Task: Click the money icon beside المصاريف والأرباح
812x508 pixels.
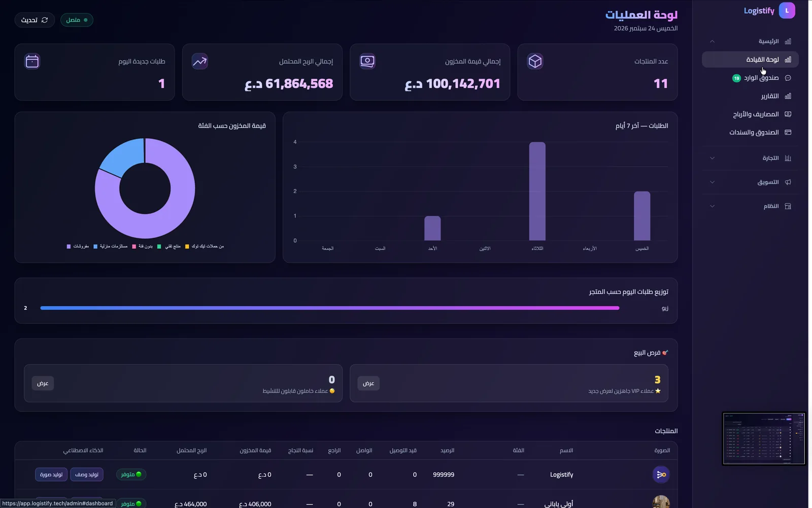Action: pyautogui.click(x=788, y=114)
